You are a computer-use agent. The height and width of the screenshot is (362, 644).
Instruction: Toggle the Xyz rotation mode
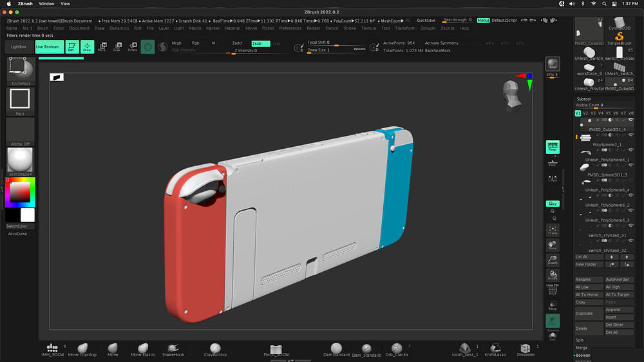click(553, 204)
